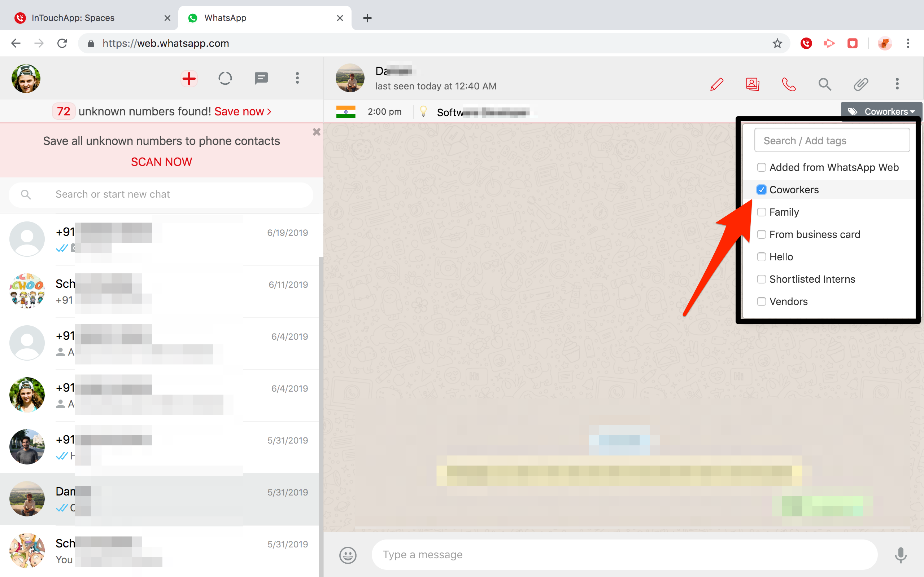The width and height of the screenshot is (924, 577).
Task: Start a new chat via message icon
Action: (x=261, y=79)
